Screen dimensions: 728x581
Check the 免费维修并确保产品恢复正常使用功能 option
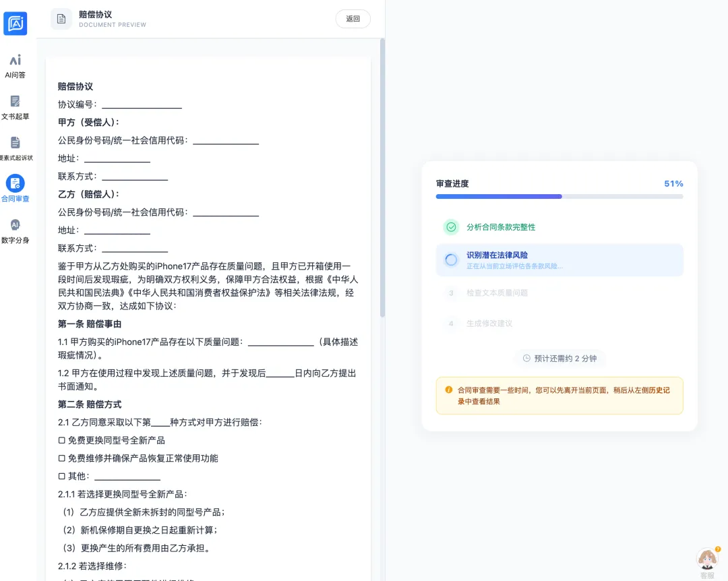(x=61, y=458)
